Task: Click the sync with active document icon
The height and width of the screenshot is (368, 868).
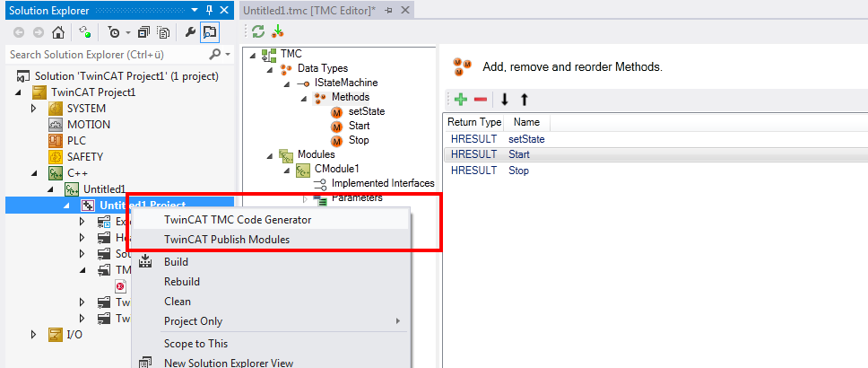Action: [x=85, y=32]
